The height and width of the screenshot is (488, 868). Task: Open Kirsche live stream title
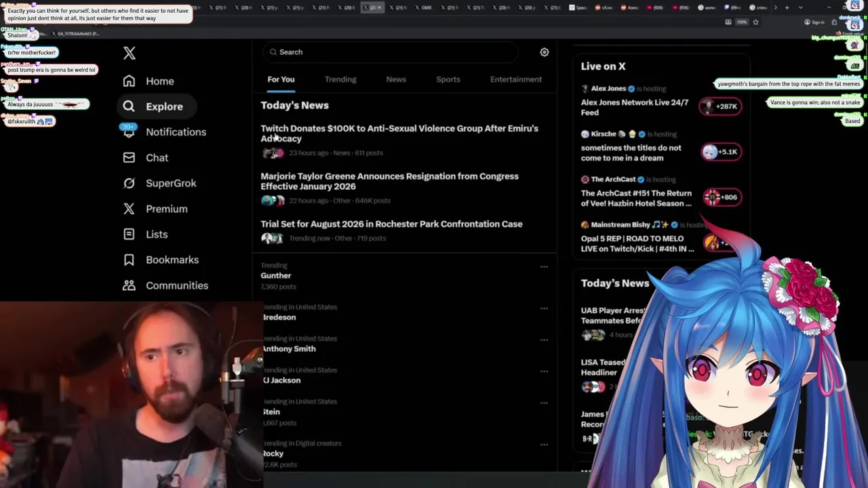tap(631, 152)
